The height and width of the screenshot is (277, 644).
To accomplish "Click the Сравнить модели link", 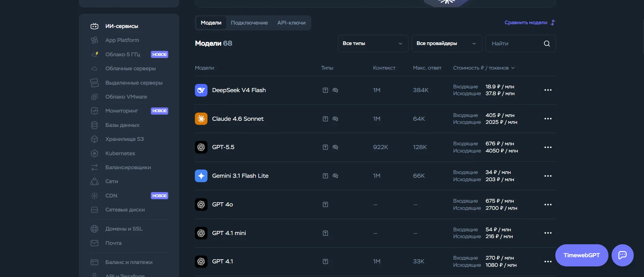I will click(x=530, y=23).
